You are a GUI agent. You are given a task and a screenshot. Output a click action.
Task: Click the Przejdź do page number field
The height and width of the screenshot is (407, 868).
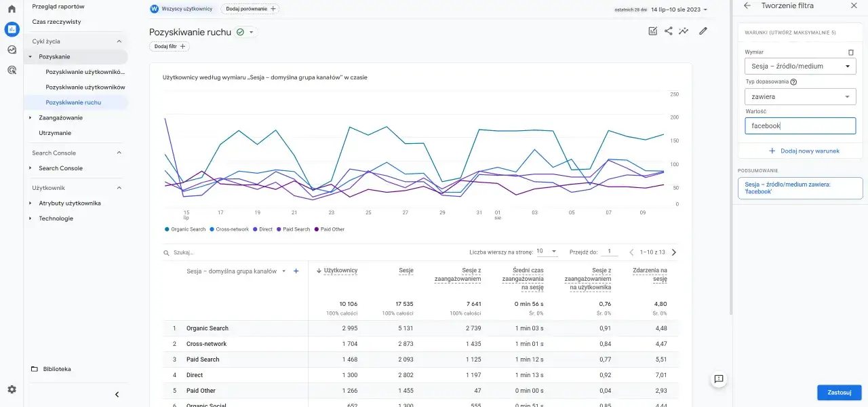pyautogui.click(x=609, y=252)
